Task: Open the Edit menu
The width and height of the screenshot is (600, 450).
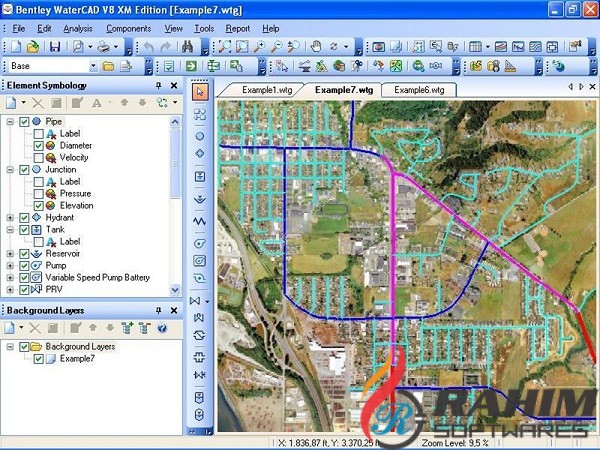Action: [44, 29]
